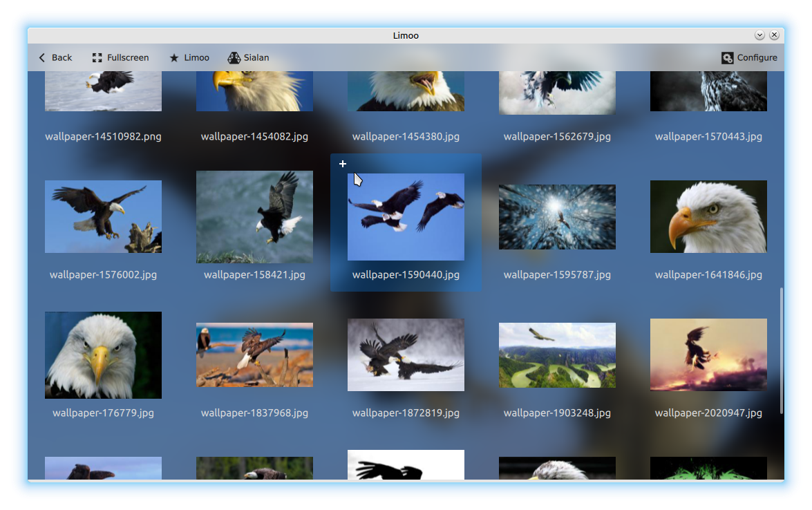Click the filename wallpaper-1562679.jpg
This screenshot has width=812, height=510.
(x=557, y=137)
